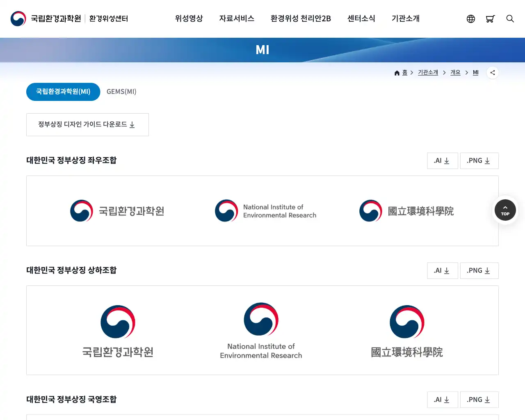The height and width of the screenshot is (420, 525).
Task: Download .PNG for 상하조합 section
Action: coord(479,271)
